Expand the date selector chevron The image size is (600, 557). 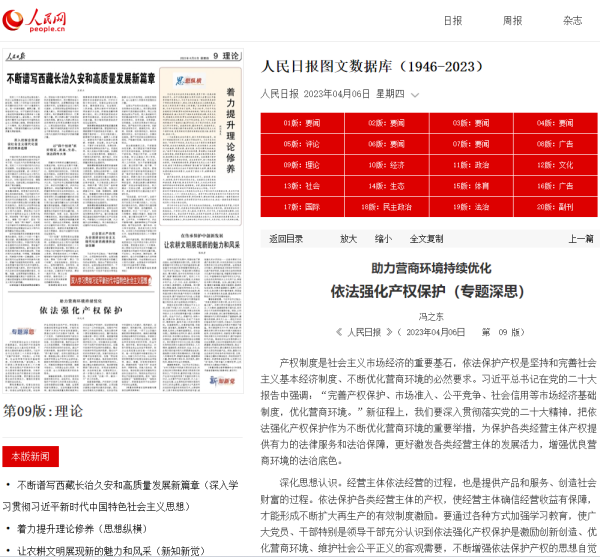tap(415, 94)
